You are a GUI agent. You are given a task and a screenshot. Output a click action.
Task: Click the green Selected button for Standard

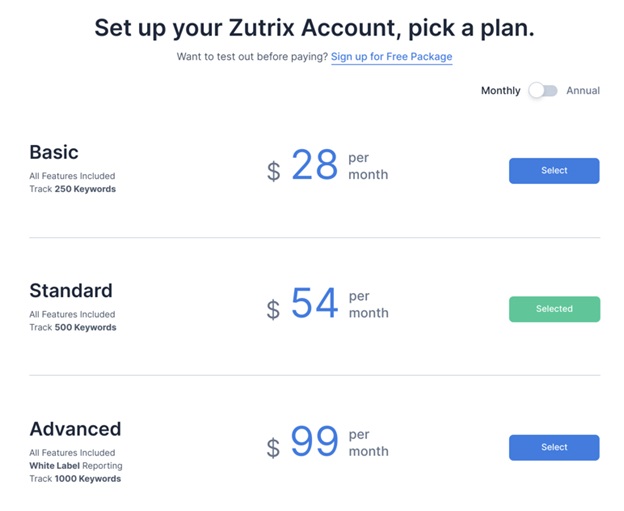tap(554, 309)
